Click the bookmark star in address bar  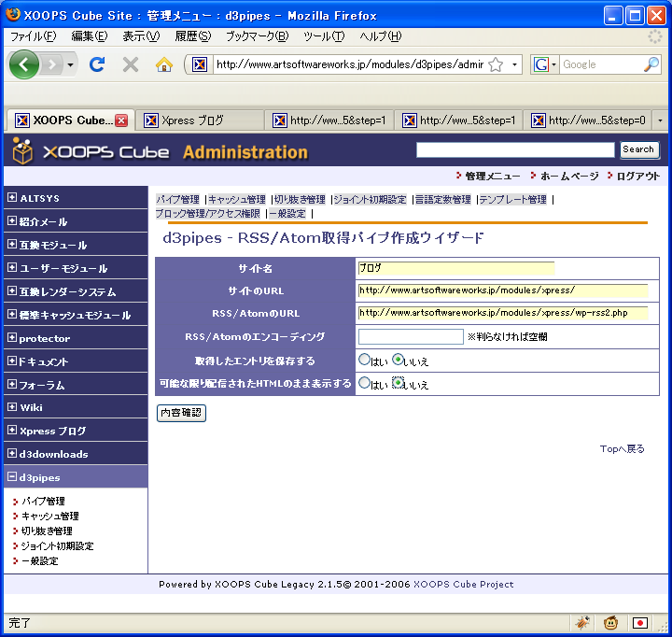click(496, 64)
